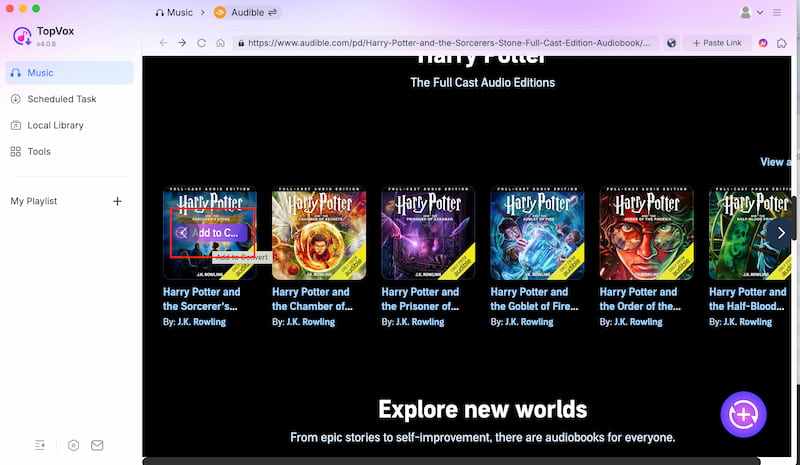800x465 pixels.
Task: Open the hamburger menu icon
Action: point(777,12)
